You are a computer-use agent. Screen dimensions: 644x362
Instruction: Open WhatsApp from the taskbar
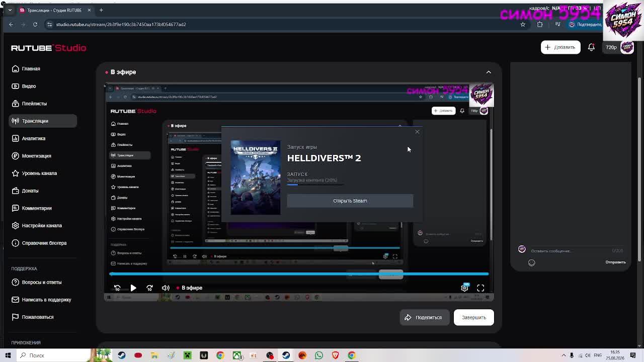point(319,355)
